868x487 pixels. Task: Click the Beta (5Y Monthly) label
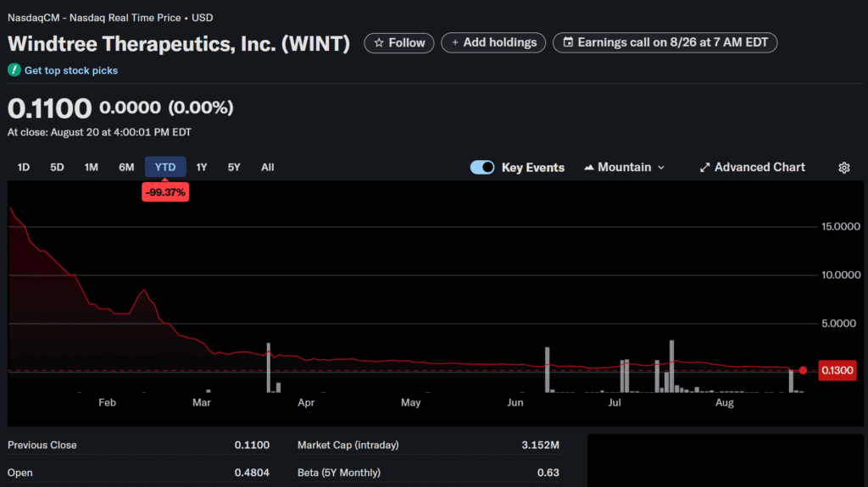tap(339, 473)
